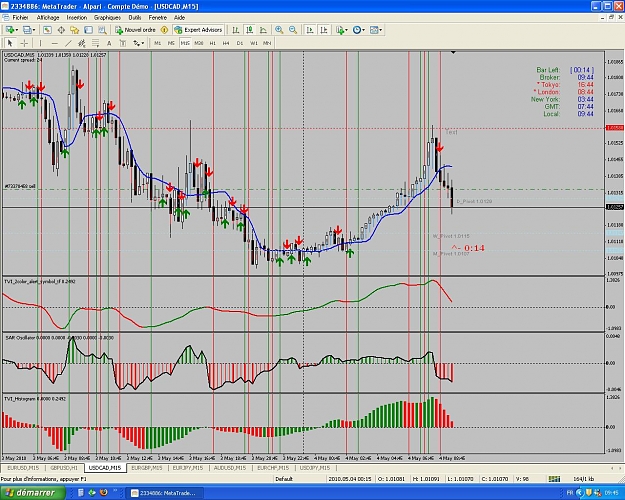Select the trendline drawing tool
The height and width of the screenshot is (500, 625).
click(68, 43)
